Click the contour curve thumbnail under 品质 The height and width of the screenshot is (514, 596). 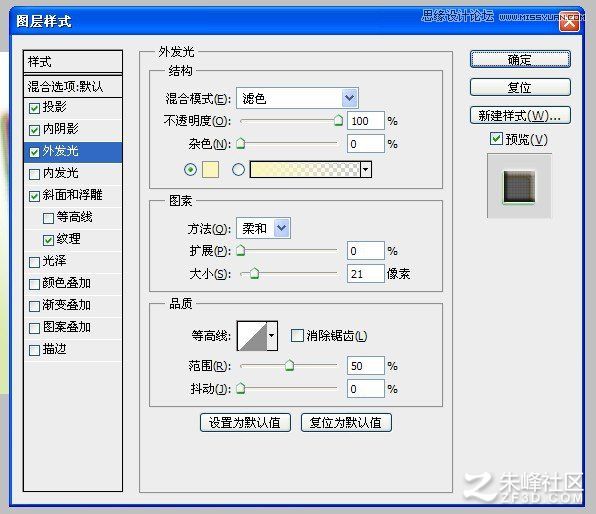[252, 336]
